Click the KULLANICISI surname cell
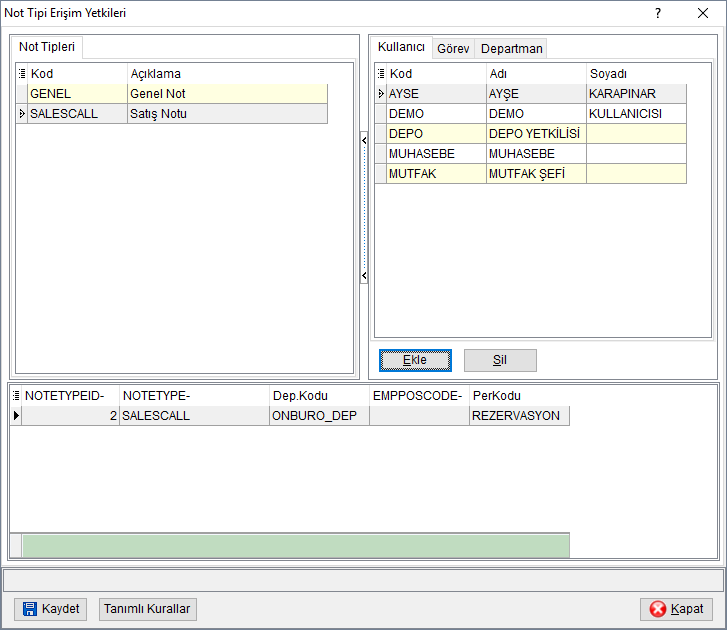 (637, 114)
